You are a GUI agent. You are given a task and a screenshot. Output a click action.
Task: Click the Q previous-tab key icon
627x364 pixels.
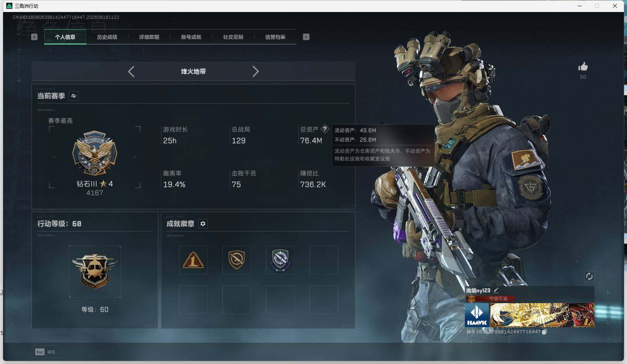[34, 37]
